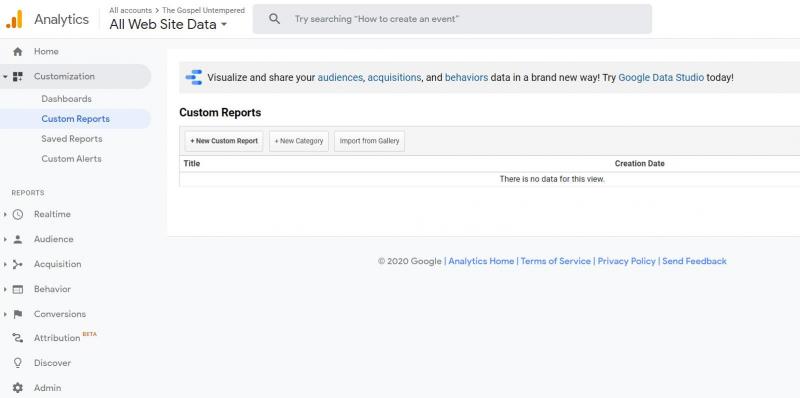Expand the Audience reports arrow

coord(5,239)
